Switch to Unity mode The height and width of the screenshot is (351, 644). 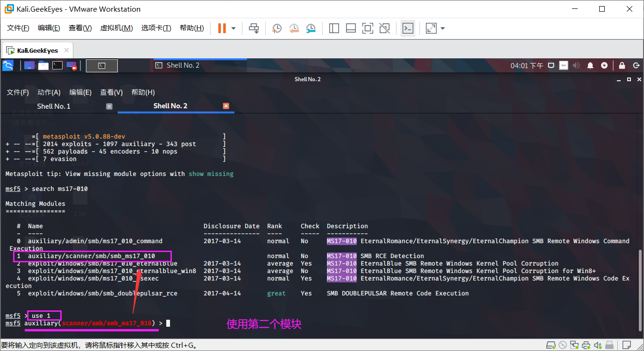point(384,28)
